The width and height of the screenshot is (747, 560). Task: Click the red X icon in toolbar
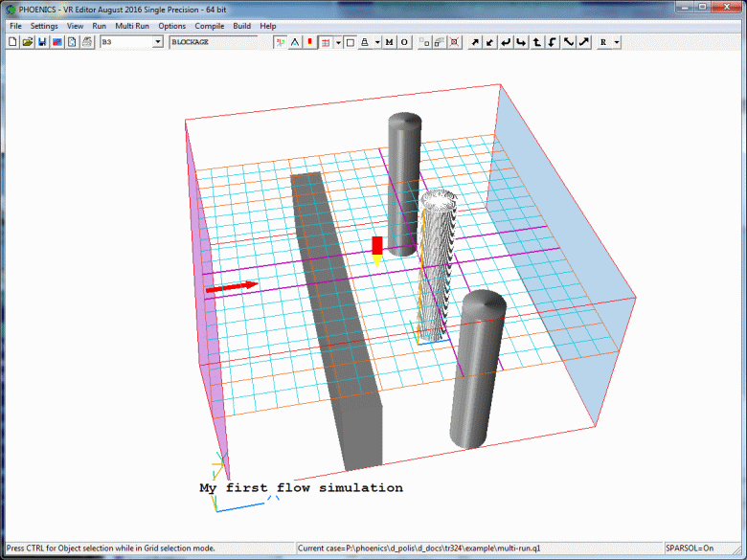click(453, 42)
